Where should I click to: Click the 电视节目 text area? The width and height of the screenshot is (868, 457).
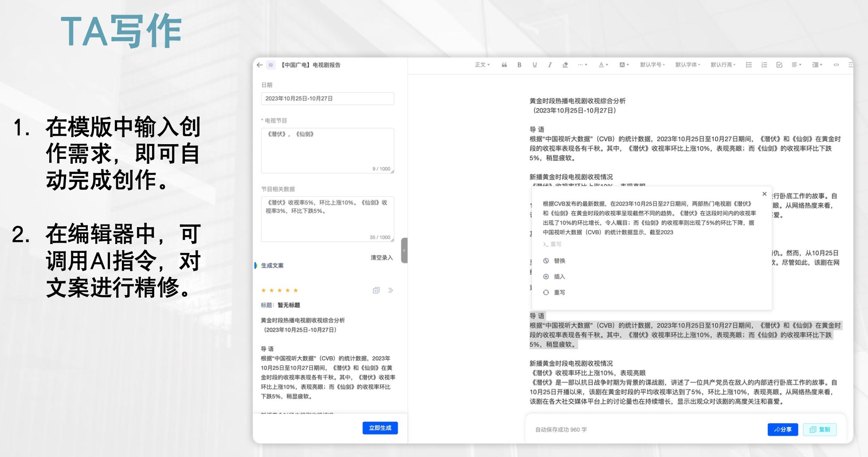pos(328,150)
